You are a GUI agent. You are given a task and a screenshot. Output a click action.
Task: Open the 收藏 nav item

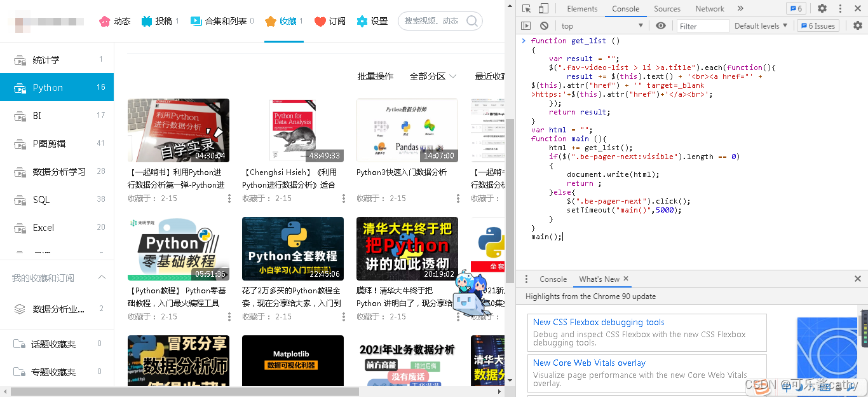[283, 21]
